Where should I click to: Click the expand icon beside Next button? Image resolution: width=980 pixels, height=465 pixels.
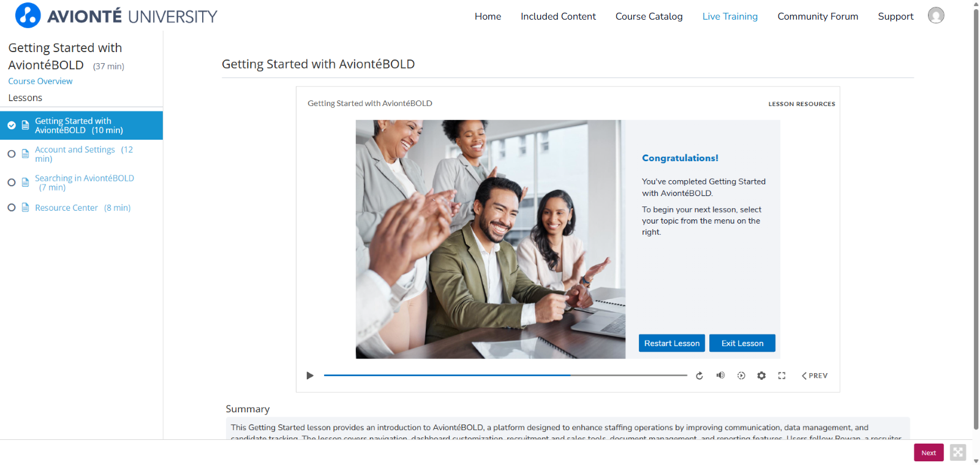coord(958,453)
